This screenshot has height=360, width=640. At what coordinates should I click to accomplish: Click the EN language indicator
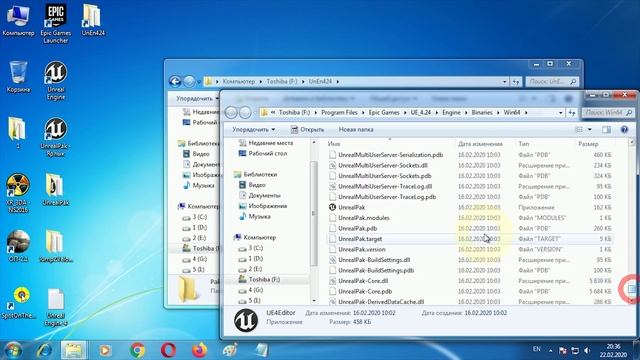pyautogui.click(x=537, y=349)
